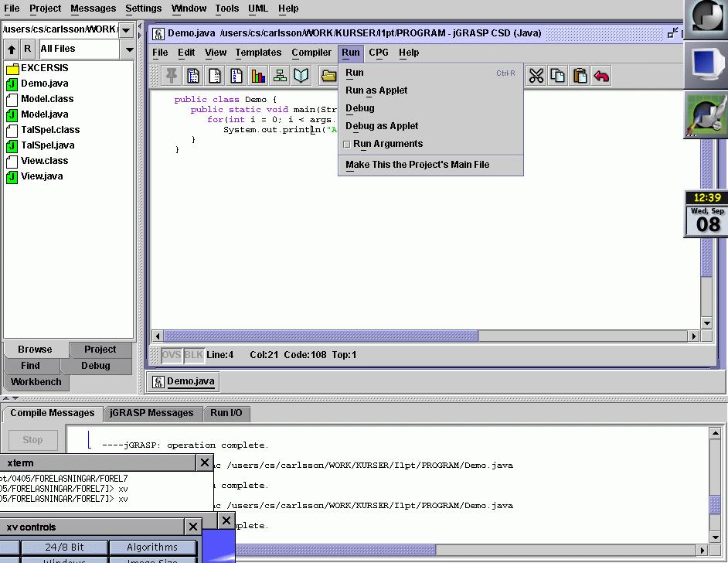Select Model.class in file list

[40, 98]
